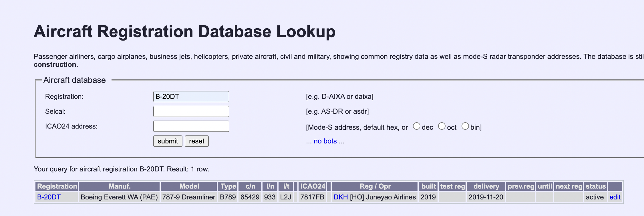Choose the oct address format option

pos(442,126)
